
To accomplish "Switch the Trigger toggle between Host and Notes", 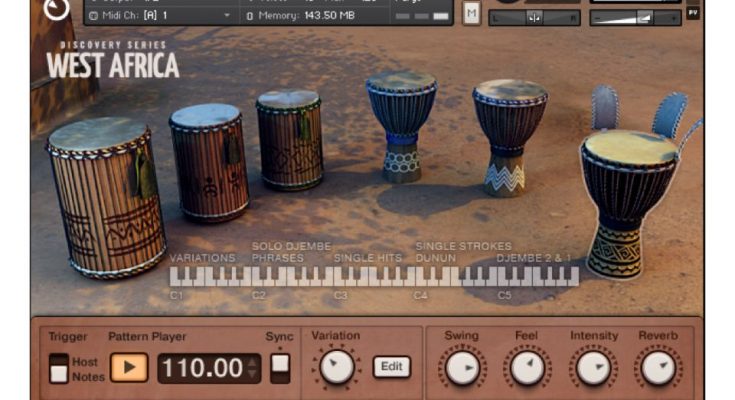I will (x=59, y=367).
